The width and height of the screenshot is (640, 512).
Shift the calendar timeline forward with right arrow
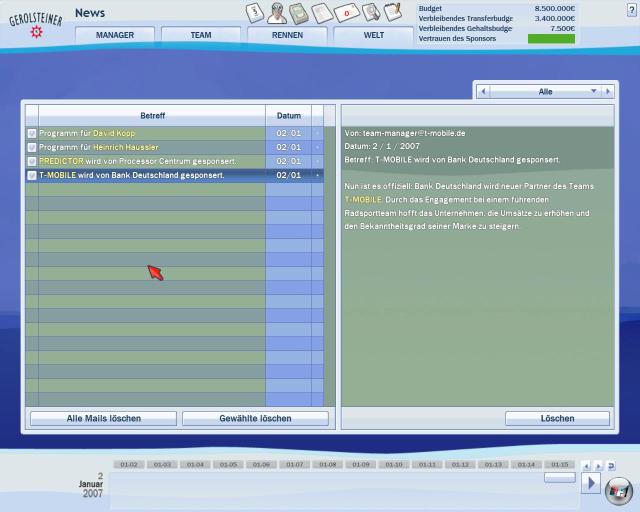tap(598, 466)
